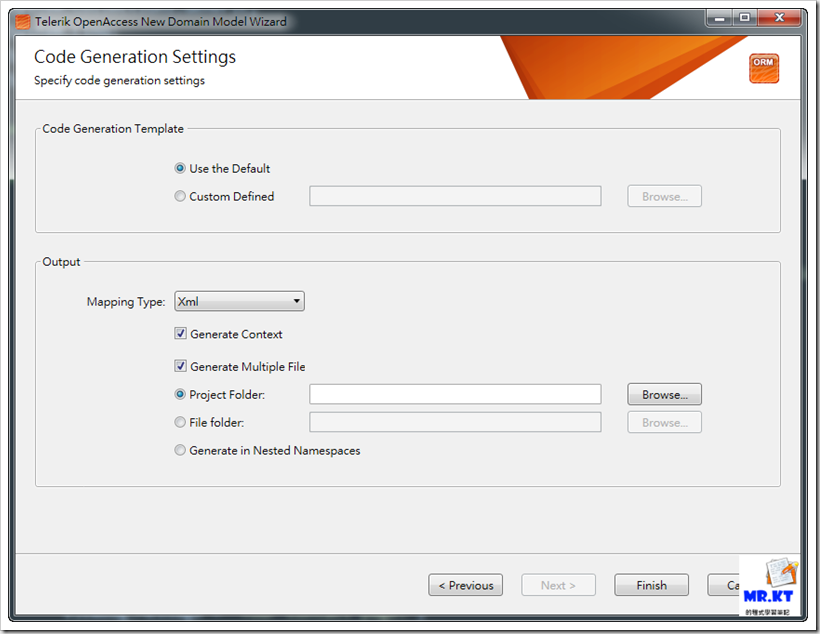
Task: Minimize the wizard window
Action: 720,18
